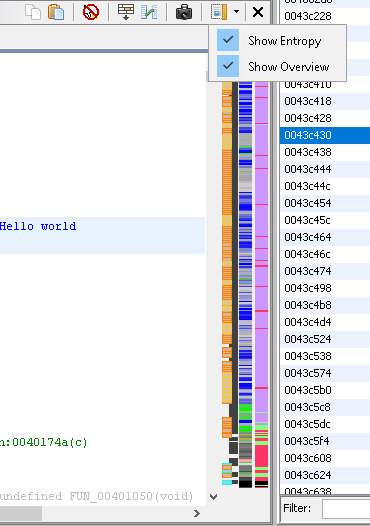Select the highlighted row 0043c430
Screen dimensions: 370x526
pos(325,135)
